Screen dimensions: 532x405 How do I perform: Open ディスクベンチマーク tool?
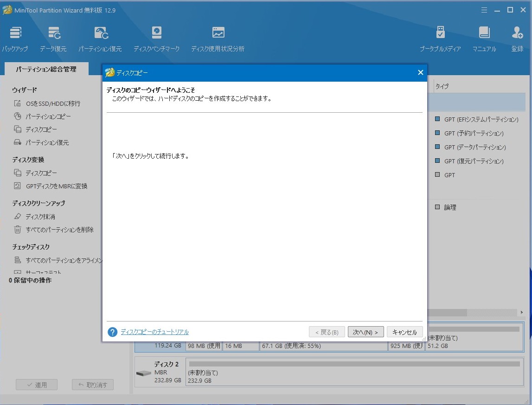coord(156,33)
